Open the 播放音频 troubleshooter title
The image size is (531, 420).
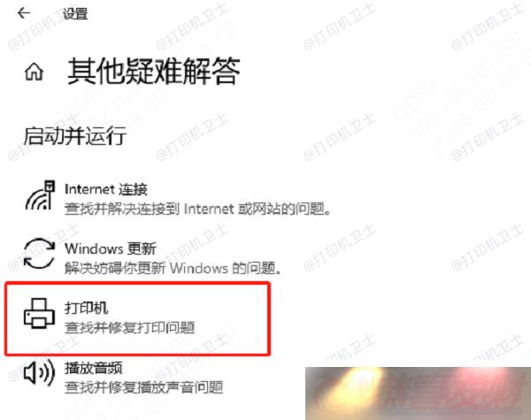(x=94, y=368)
